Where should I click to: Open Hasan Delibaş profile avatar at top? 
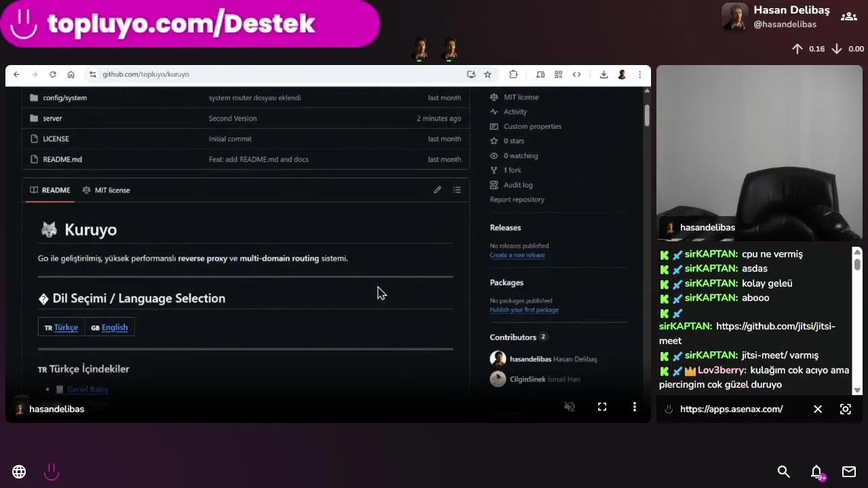[734, 17]
